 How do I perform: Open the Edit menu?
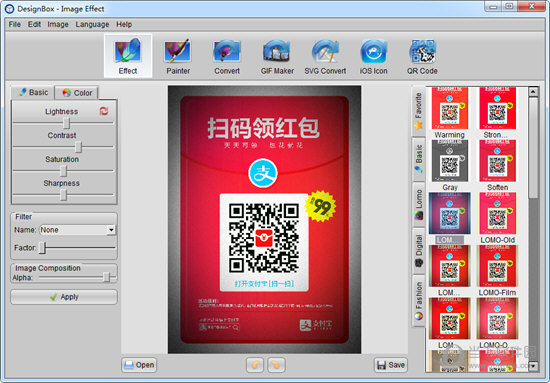click(x=34, y=25)
